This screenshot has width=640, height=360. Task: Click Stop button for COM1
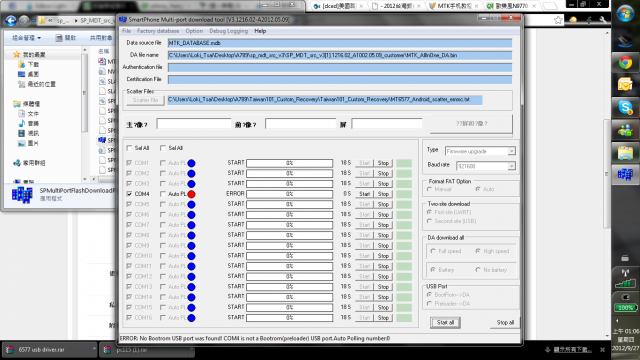point(383,163)
